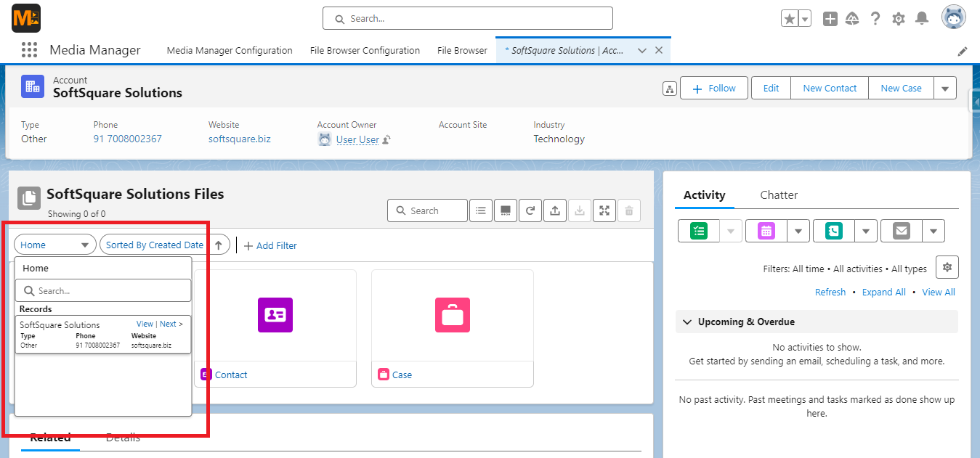This screenshot has height=458, width=980.
Task: Click the New Task green icon
Action: (699, 231)
